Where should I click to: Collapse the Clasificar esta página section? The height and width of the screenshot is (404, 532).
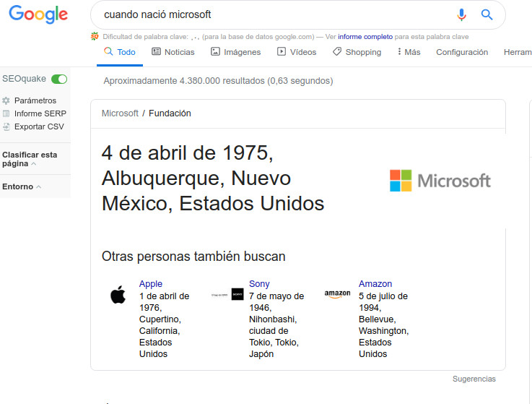click(x=30, y=159)
